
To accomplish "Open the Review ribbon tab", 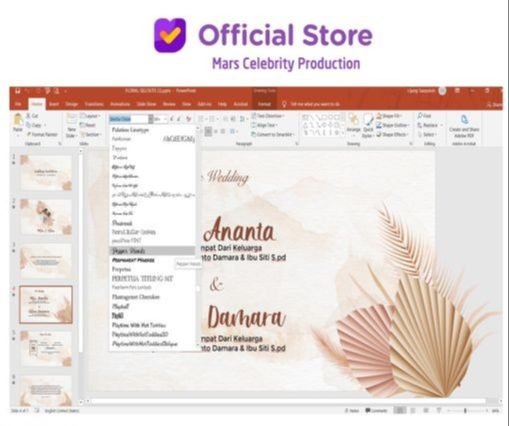I will pos(169,104).
